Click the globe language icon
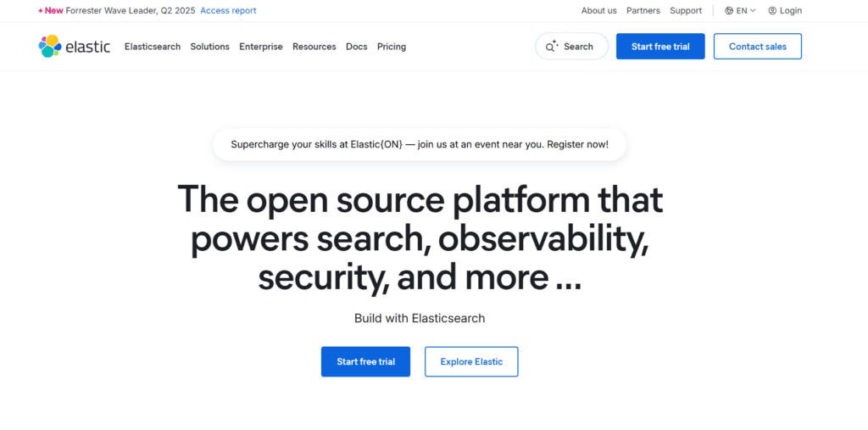The height and width of the screenshot is (430, 868). 729,11
